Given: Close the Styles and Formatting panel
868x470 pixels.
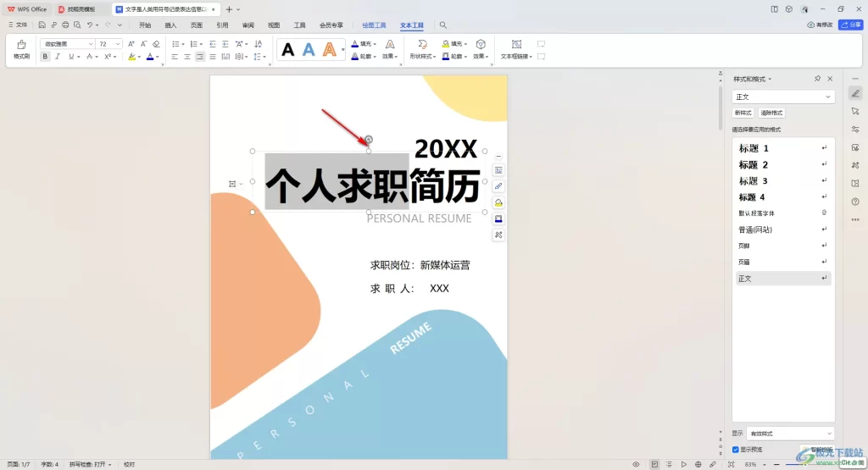Looking at the screenshot, I should 830,79.
